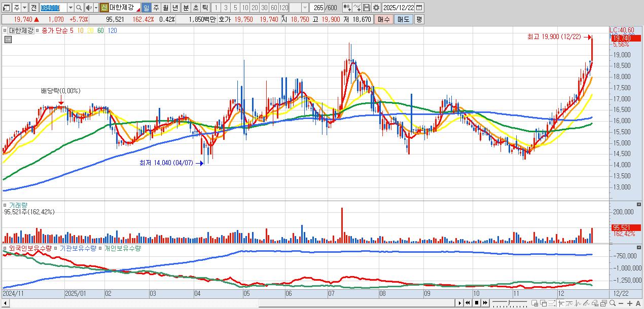This screenshot has height=309, width=644.
Task: Select the 틱 tick period tab
Action: point(205,8)
